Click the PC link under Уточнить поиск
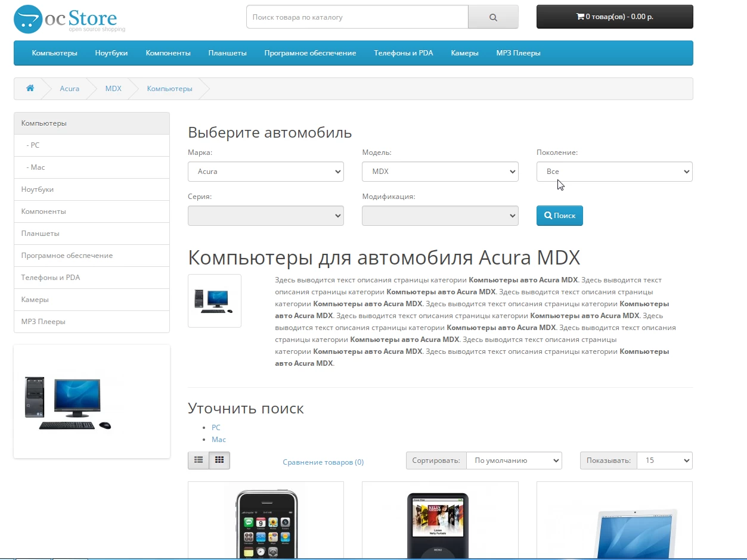The width and height of the screenshot is (747, 560). point(216,428)
